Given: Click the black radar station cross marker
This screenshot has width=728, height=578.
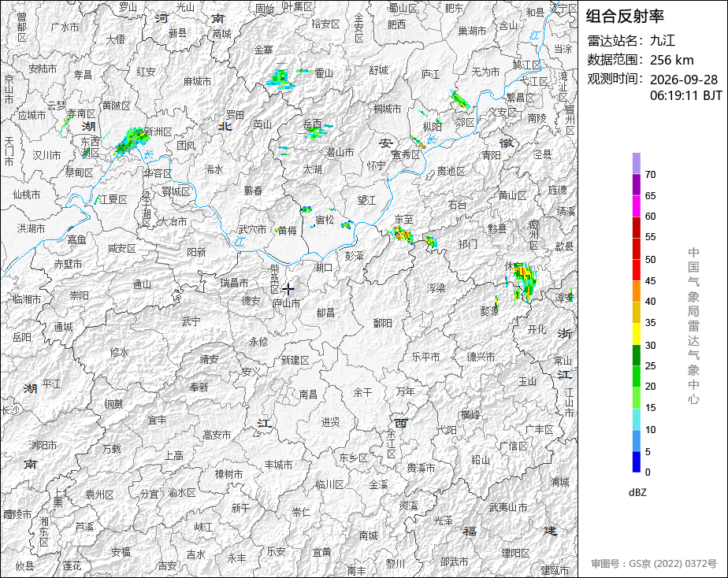Looking at the screenshot, I should 288,289.
